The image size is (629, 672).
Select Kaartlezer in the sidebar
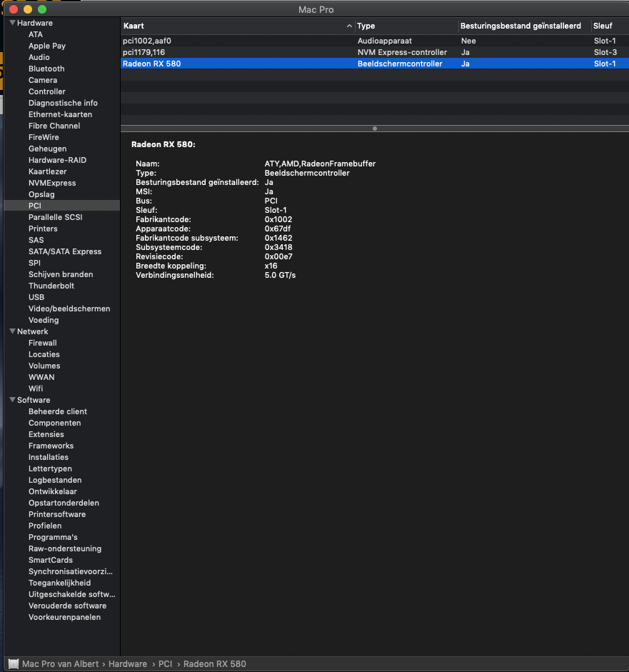point(48,171)
